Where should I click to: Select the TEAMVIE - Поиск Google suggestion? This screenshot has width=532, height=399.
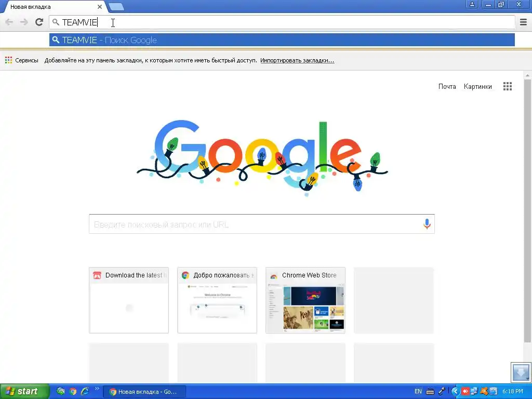click(282, 40)
